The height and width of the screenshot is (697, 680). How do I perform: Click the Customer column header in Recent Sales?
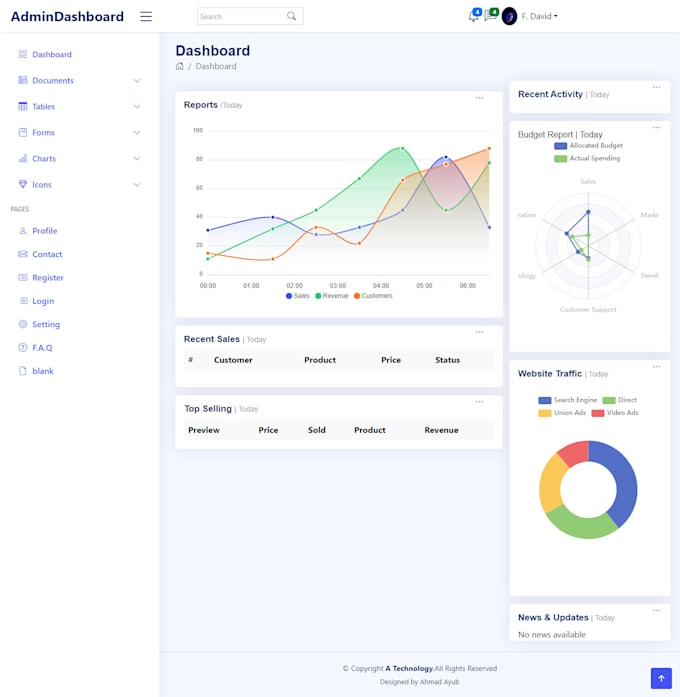[x=233, y=360]
